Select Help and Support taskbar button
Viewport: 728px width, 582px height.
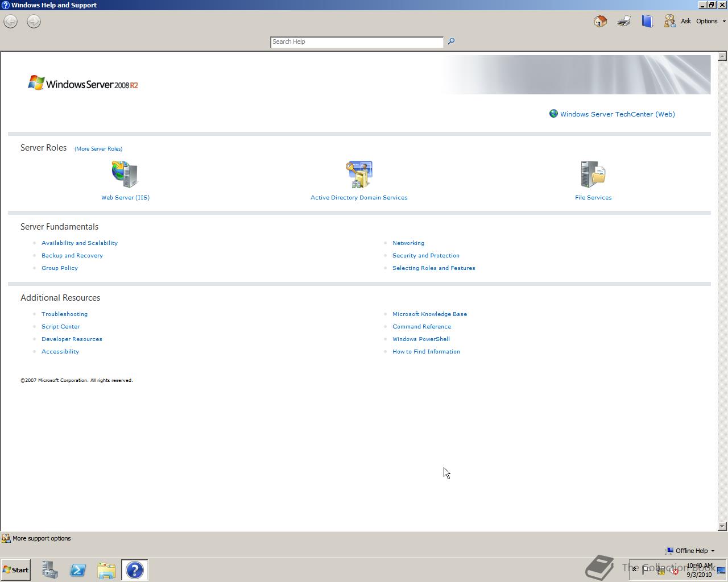[x=135, y=570]
